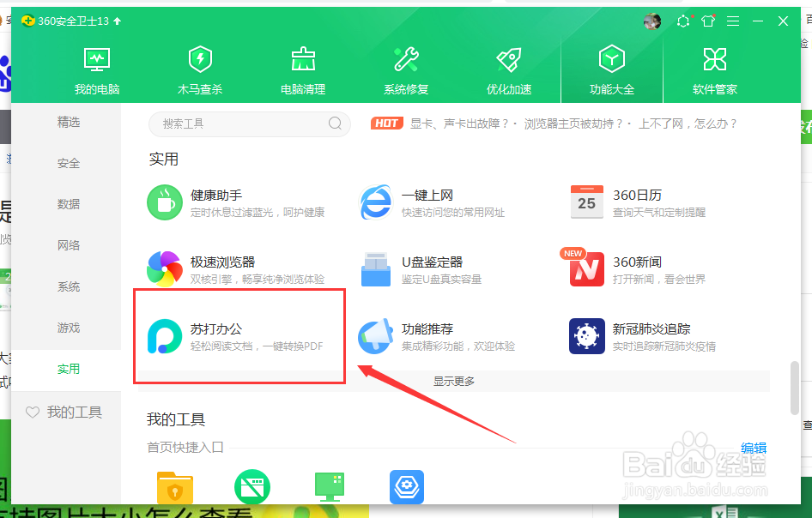
Task: Click 上不了网,怎么办? link
Action: pos(688,123)
